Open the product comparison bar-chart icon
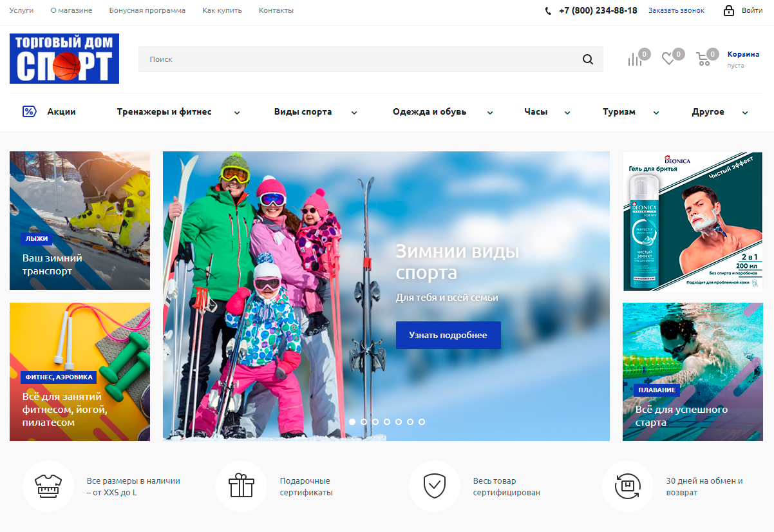The width and height of the screenshot is (774, 532). tap(635, 59)
